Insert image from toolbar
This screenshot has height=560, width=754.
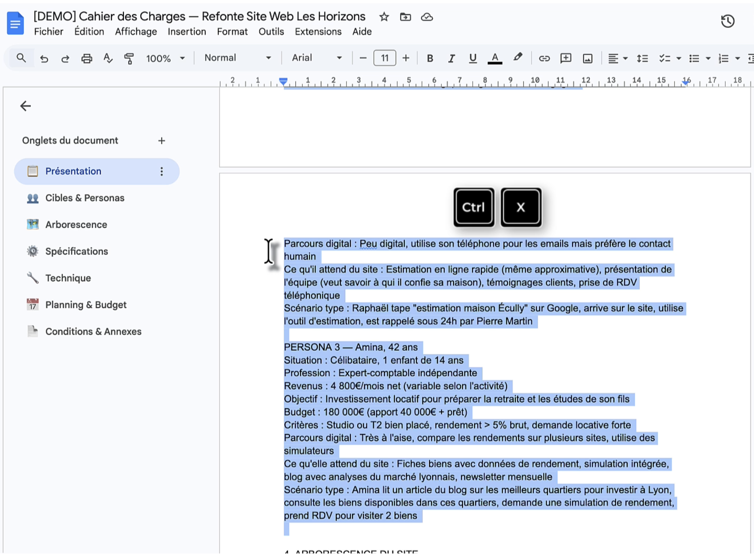pyautogui.click(x=587, y=58)
